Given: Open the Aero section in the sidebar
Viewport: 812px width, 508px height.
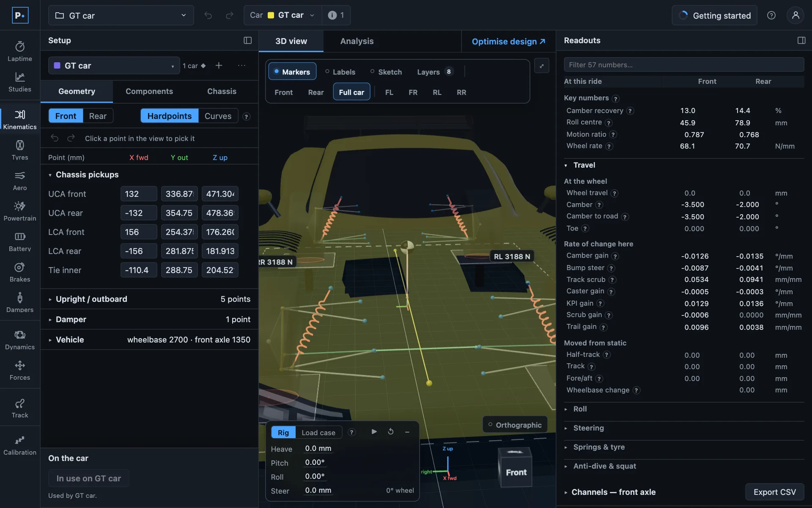Looking at the screenshot, I should coord(20,181).
